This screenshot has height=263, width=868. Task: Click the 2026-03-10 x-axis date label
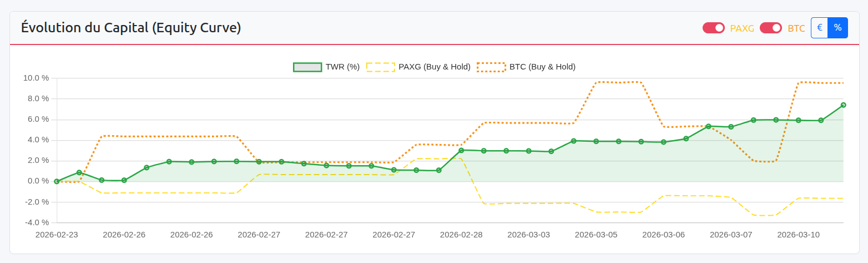coord(798,235)
